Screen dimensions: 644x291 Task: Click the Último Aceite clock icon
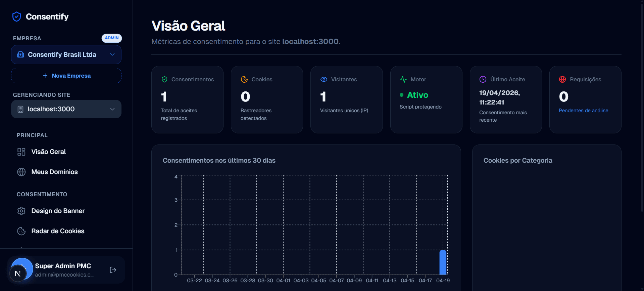(x=483, y=79)
